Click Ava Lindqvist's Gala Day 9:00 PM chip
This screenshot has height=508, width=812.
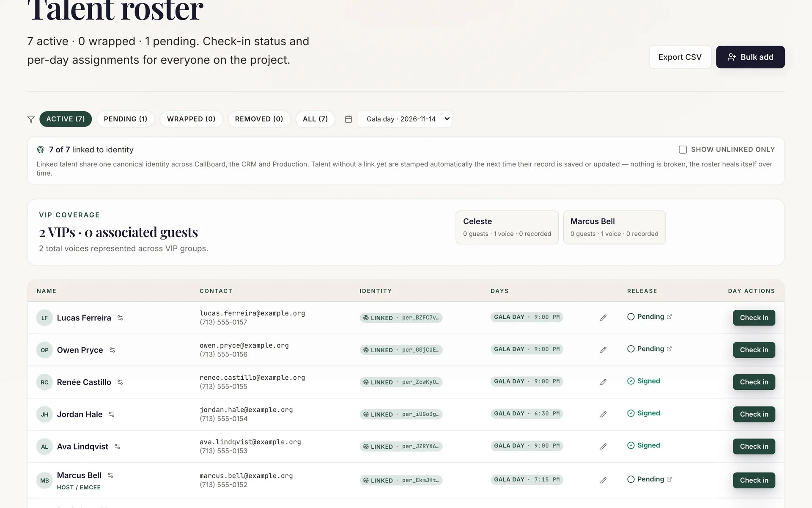tap(527, 446)
